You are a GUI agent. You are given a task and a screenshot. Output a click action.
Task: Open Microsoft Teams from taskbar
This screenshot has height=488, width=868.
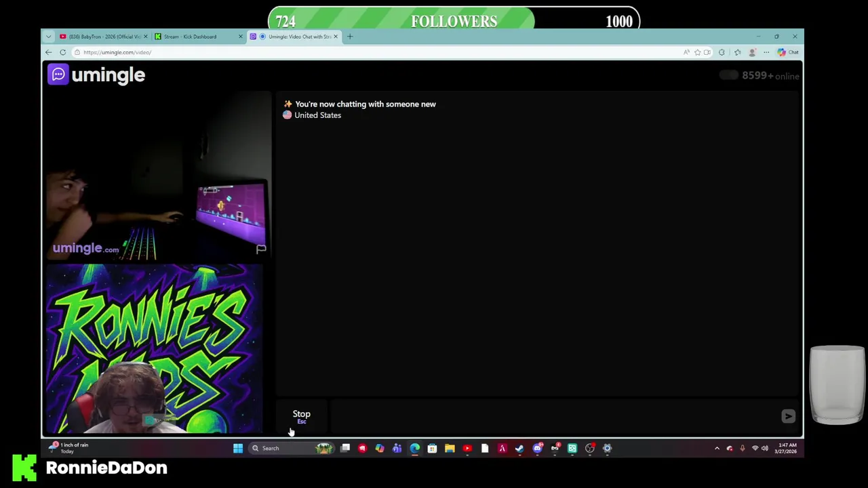click(x=397, y=448)
